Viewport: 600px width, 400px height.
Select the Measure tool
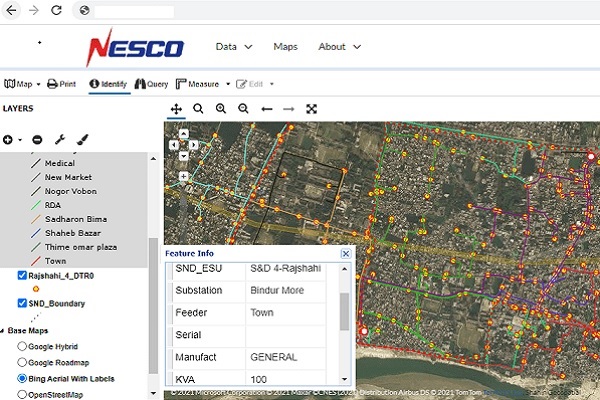(x=197, y=84)
